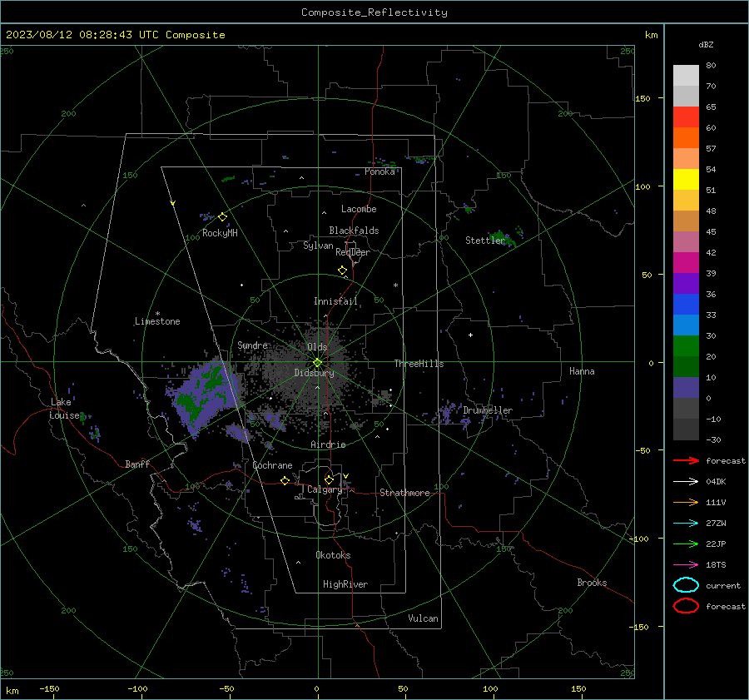The width and height of the screenshot is (749, 700).
Task: Click the Lacombe city label
Action: point(359,209)
